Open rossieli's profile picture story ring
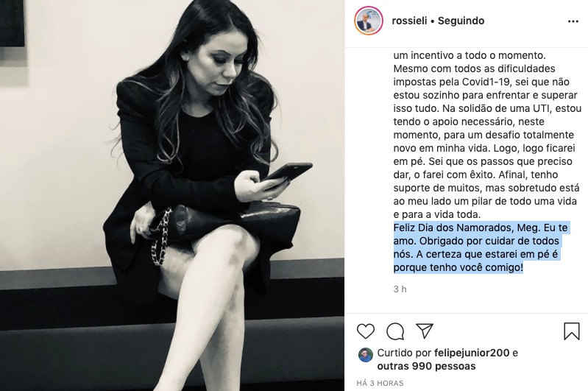The image size is (588, 391). click(x=369, y=21)
